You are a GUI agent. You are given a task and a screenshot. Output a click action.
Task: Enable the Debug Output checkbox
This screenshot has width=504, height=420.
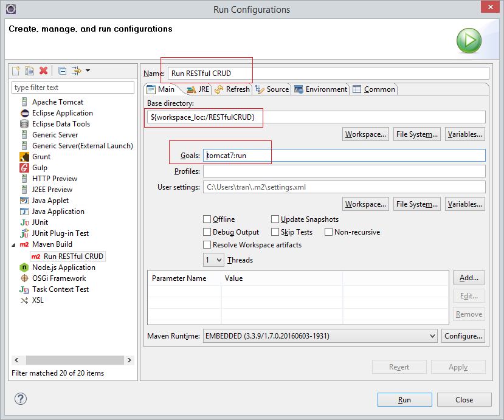click(x=207, y=232)
